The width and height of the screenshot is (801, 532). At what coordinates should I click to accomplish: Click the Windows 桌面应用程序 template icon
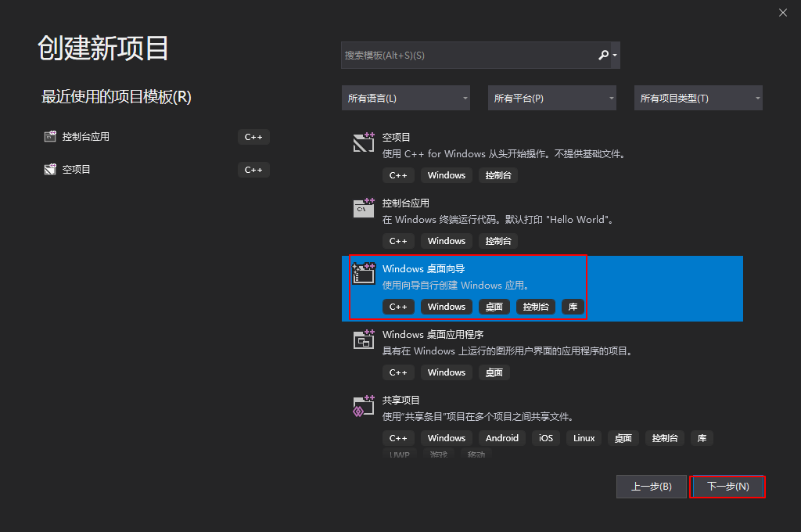(x=364, y=340)
